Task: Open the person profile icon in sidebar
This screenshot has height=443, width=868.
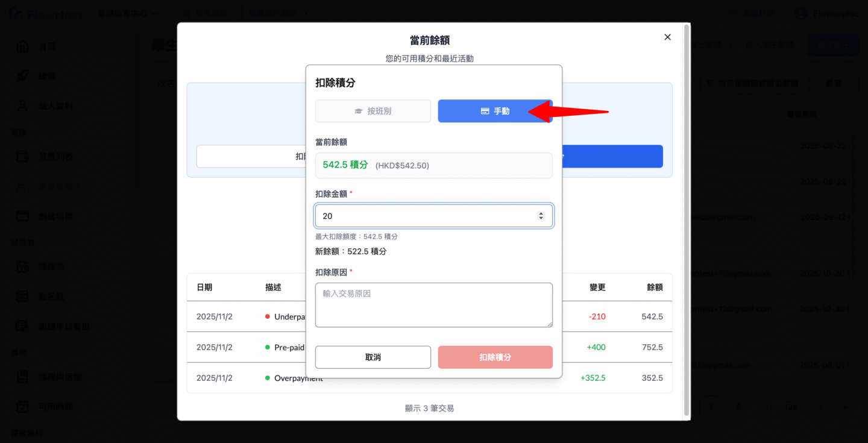Action: (x=22, y=105)
